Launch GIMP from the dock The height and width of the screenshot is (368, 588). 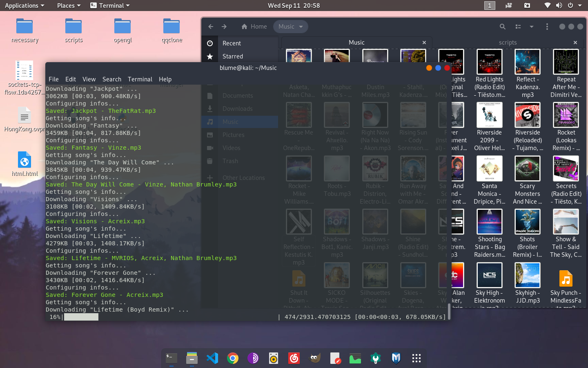click(x=314, y=359)
